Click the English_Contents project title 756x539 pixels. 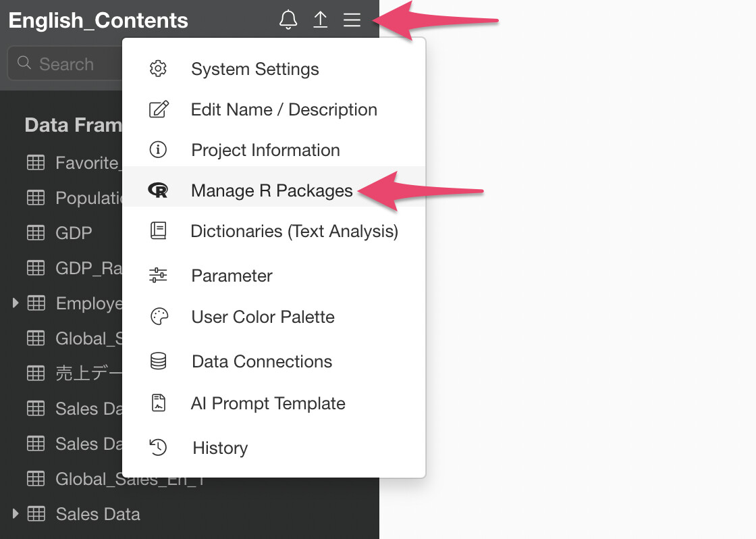tap(99, 20)
